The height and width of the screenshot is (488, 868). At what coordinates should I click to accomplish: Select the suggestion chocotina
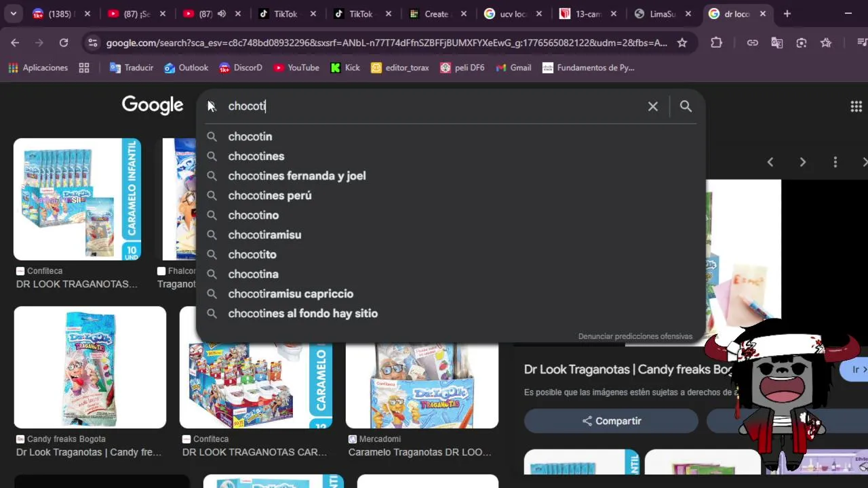pos(450,274)
